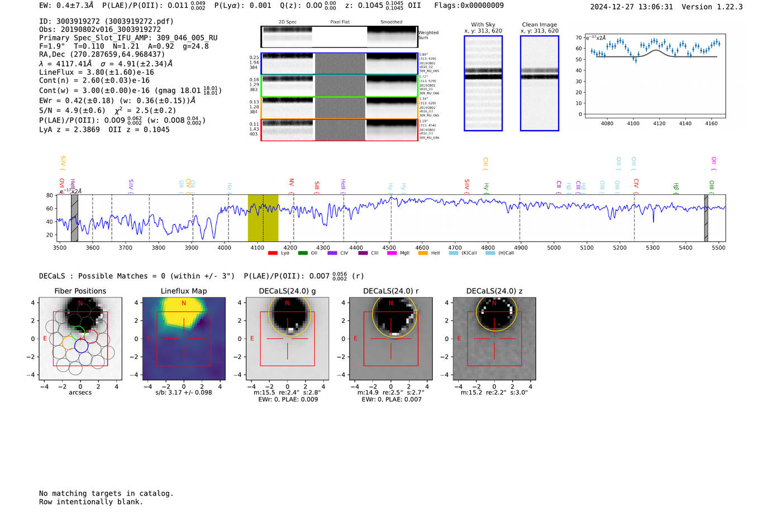Click the red Lyα legend swatch

(x=273, y=253)
